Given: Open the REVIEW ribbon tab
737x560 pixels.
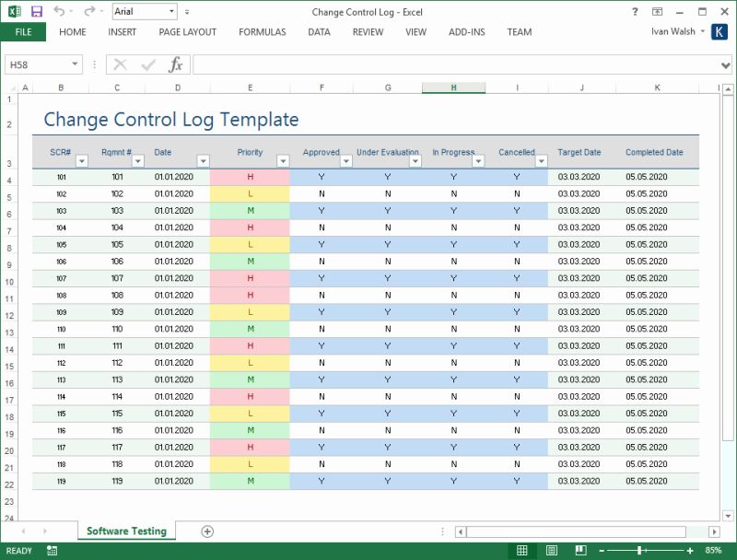Looking at the screenshot, I should pos(368,32).
